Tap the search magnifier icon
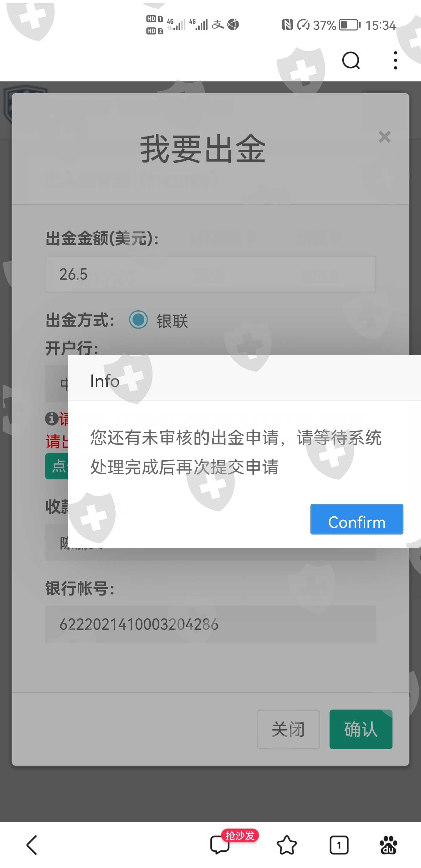 coord(351,61)
